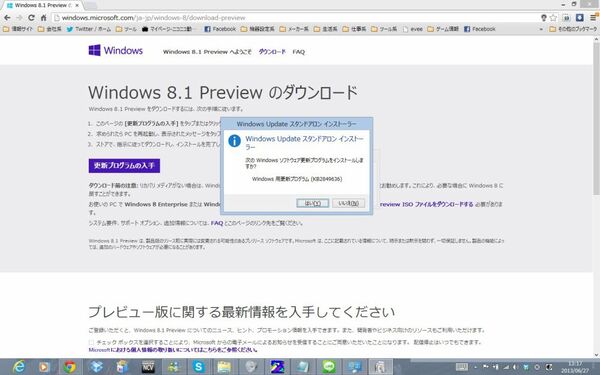Click the lightbulb icon in the address bar

point(543,18)
